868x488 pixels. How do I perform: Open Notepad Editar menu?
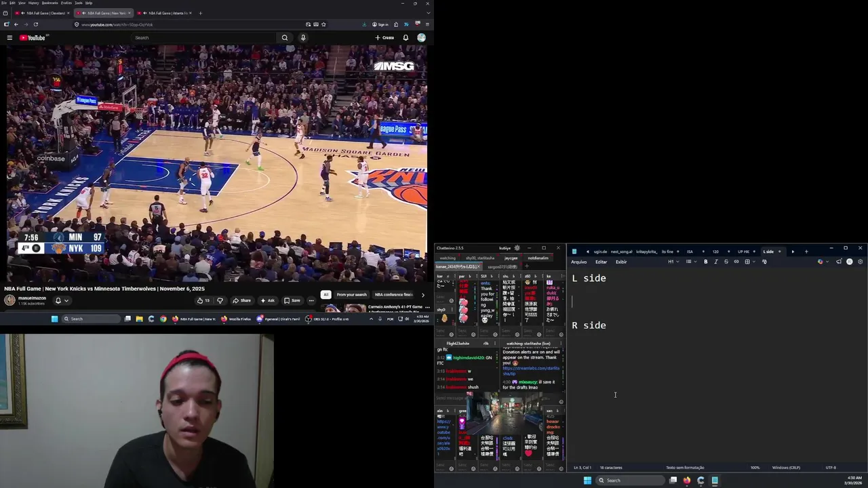601,262
